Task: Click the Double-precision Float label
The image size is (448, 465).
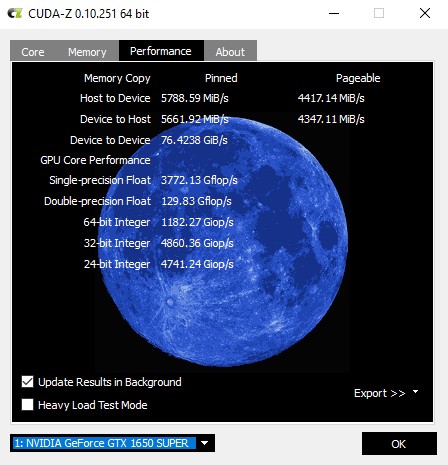Action: [x=98, y=201]
